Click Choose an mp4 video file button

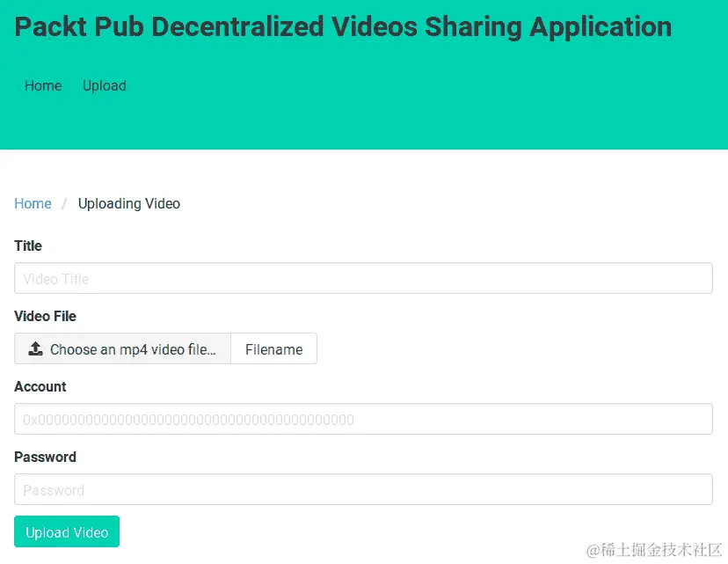(122, 348)
